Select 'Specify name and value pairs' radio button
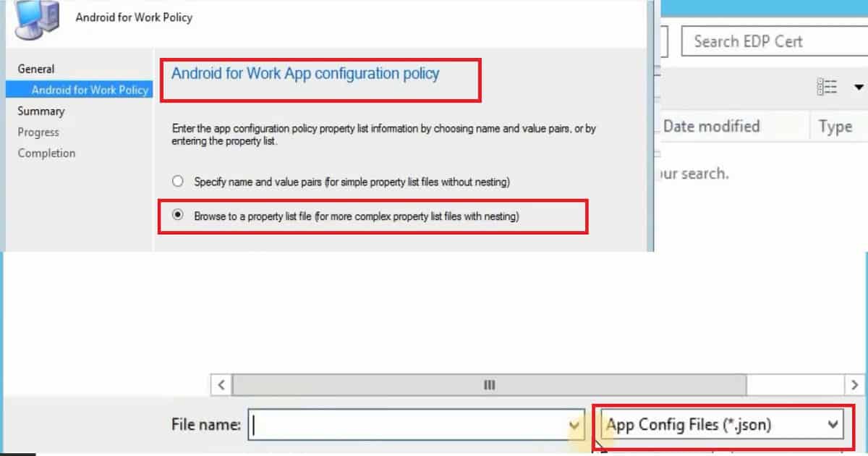The height and width of the screenshot is (456, 868). pyautogui.click(x=178, y=182)
